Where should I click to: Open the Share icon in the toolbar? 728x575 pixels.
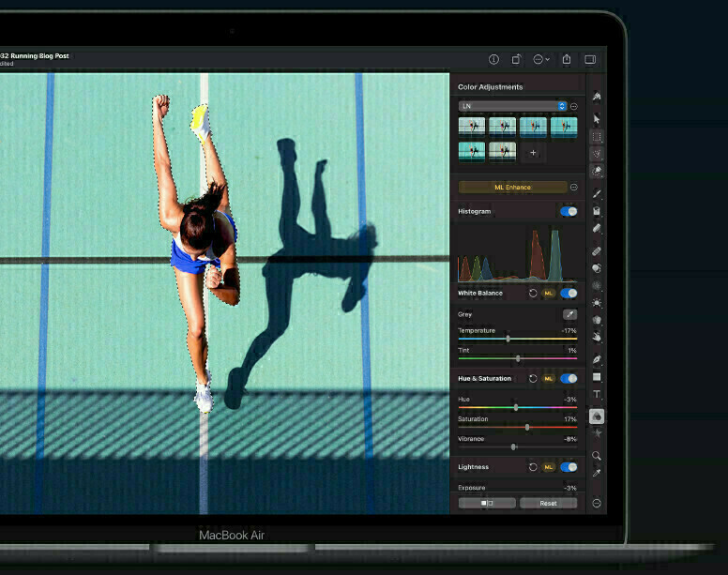(x=567, y=59)
